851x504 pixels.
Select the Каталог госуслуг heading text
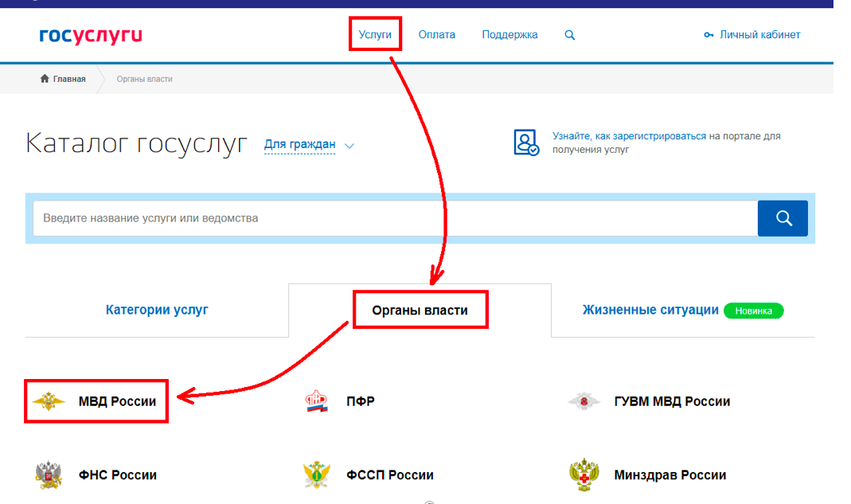(x=136, y=143)
